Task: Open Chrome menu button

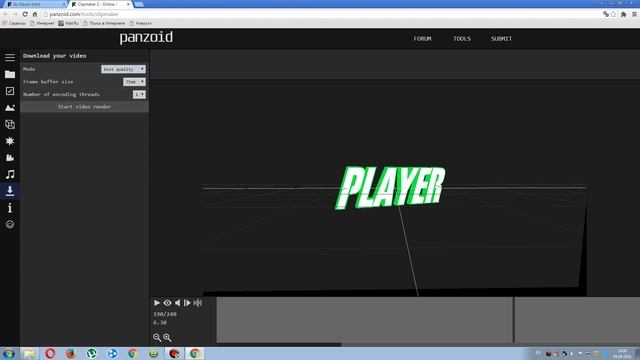Action: [x=634, y=14]
